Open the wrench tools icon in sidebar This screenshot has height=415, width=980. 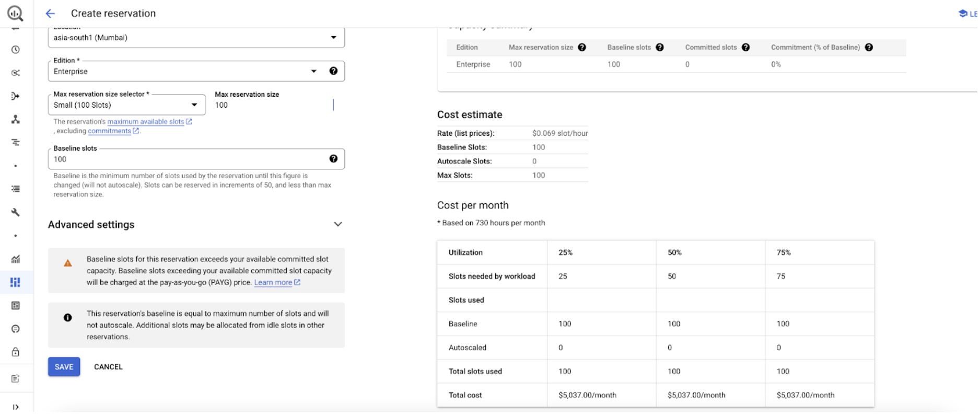tap(16, 212)
